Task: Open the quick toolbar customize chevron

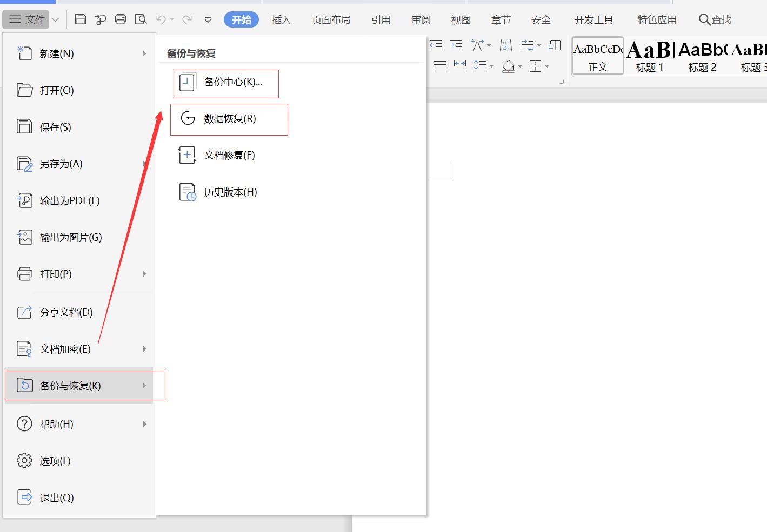Action: pyautogui.click(x=208, y=19)
